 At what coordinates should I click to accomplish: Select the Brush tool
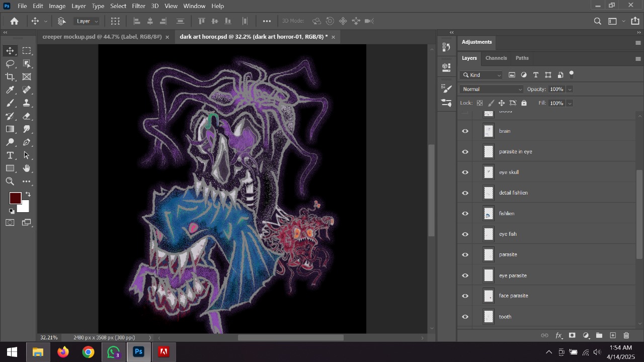[10, 103]
